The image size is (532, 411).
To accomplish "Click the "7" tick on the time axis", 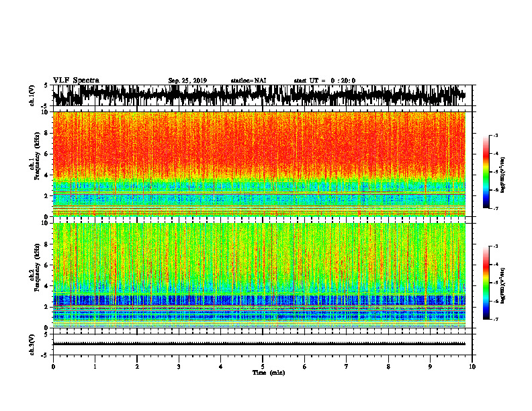I will [x=347, y=367].
